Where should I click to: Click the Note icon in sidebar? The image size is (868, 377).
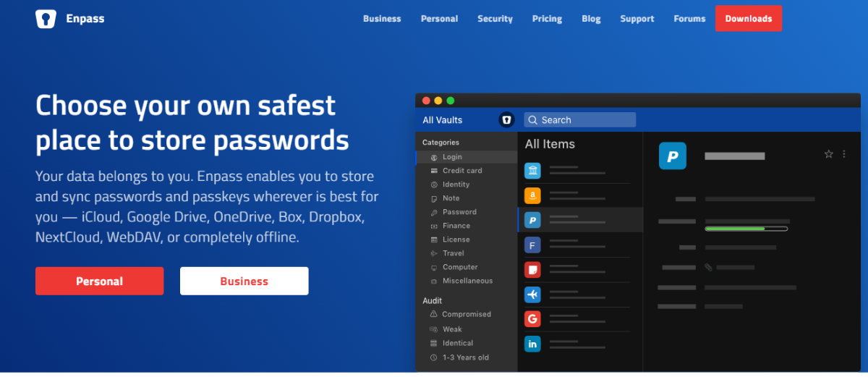[434, 198]
